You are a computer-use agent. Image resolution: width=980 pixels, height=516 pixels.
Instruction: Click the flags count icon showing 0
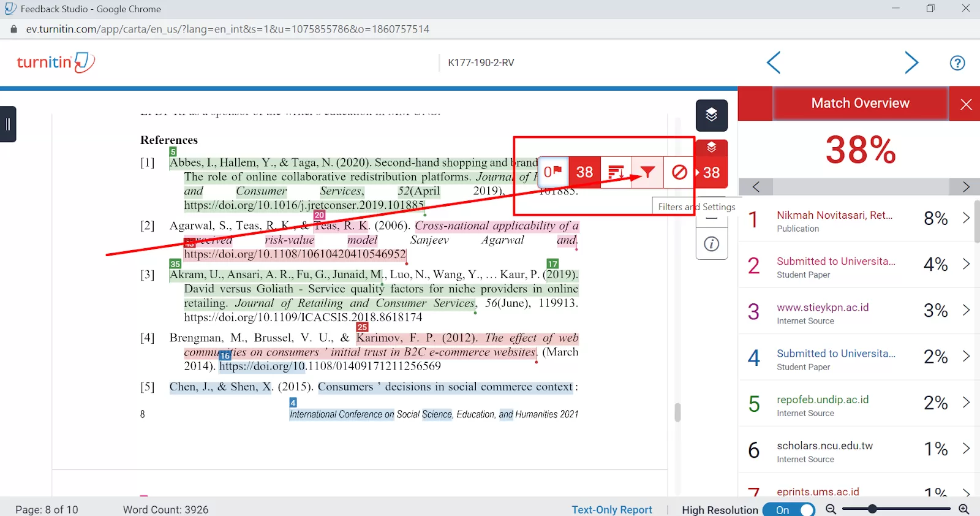(x=553, y=172)
